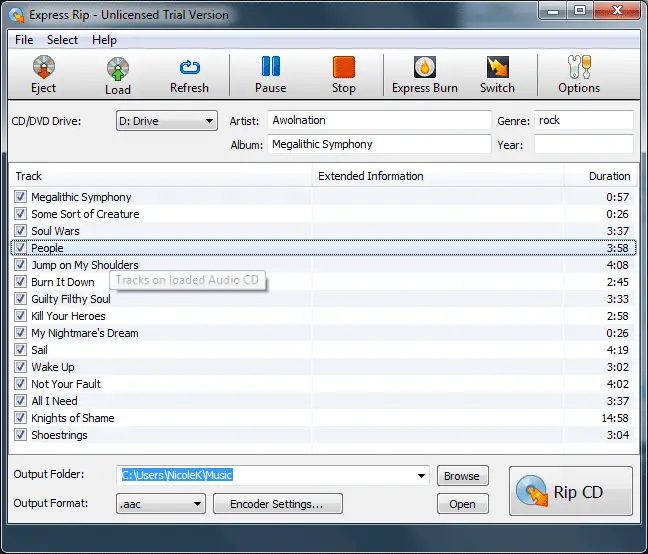Click the Load disc icon
This screenshot has height=554, width=648.
coord(118,69)
